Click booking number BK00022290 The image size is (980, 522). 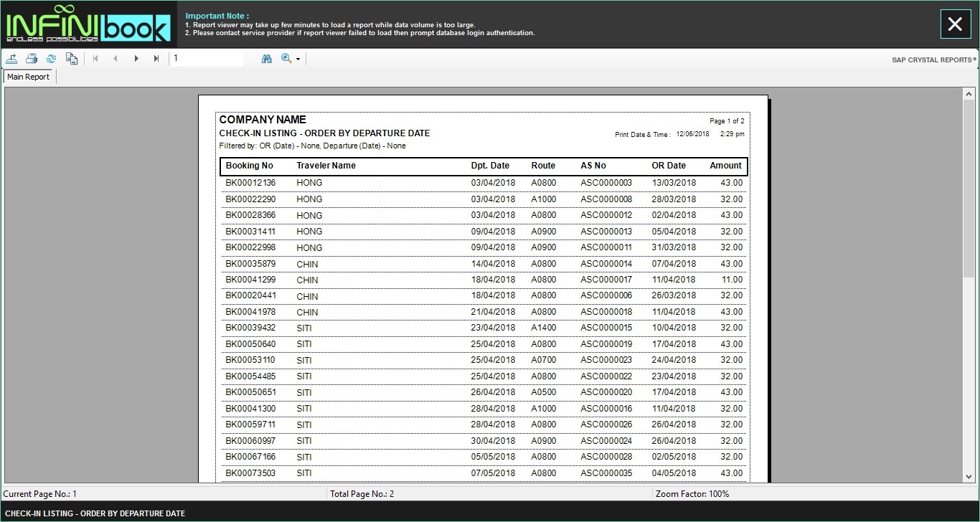tap(250, 199)
